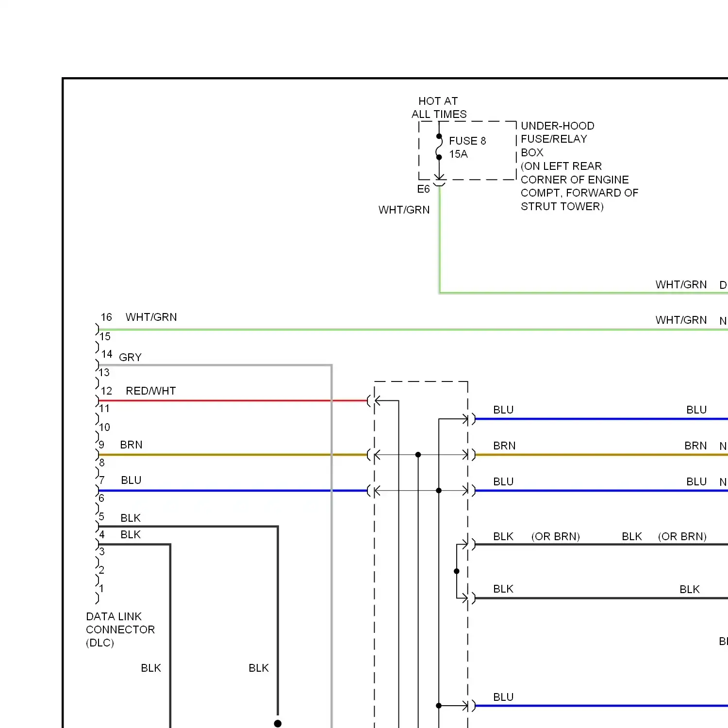Select DLC pin 7 number

(101, 480)
